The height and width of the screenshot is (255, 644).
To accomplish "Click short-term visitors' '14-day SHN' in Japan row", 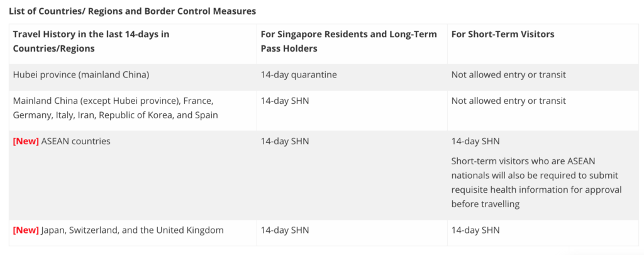I will pyautogui.click(x=475, y=230).
